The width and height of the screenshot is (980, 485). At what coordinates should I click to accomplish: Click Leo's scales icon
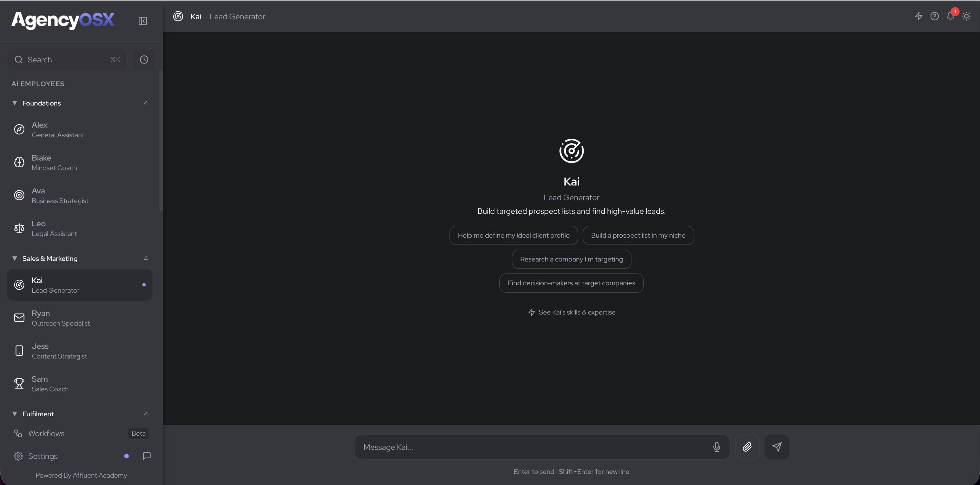tap(19, 228)
